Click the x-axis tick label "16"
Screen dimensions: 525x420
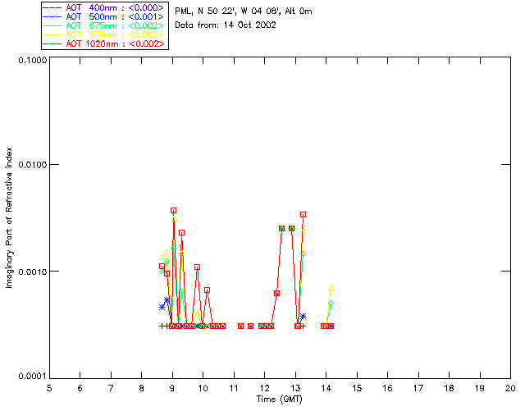388,388
